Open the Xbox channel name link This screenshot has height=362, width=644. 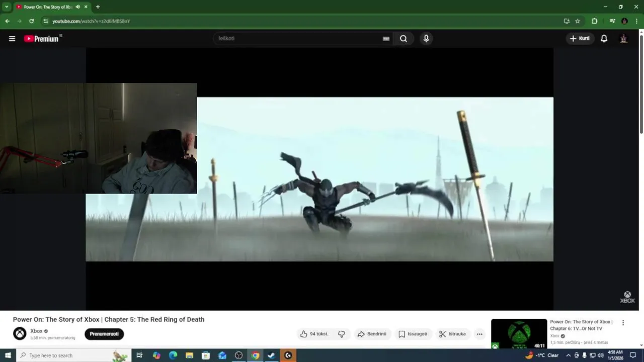pyautogui.click(x=36, y=331)
